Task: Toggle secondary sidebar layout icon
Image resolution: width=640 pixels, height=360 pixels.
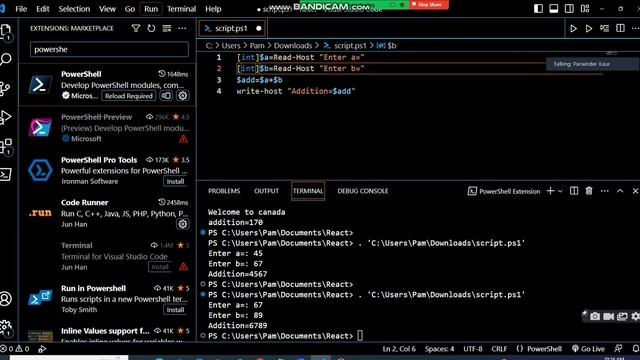Action: 569,9
